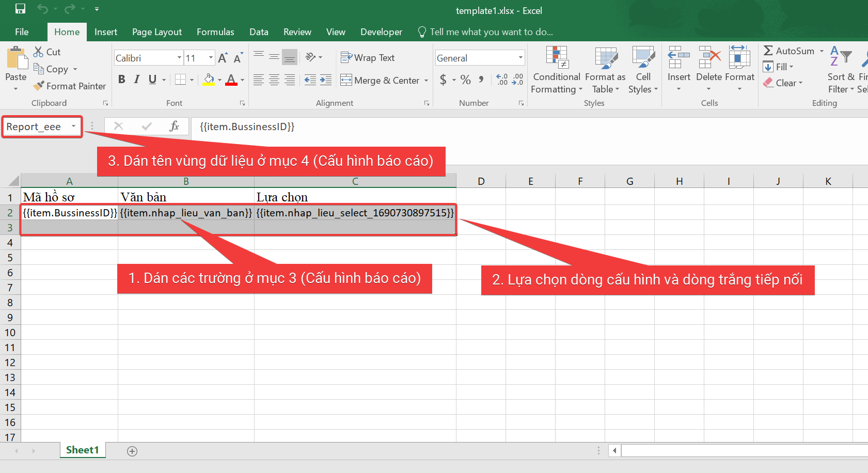Switch to Formulas tab
Image resolution: width=868 pixels, height=473 pixels.
coord(215,31)
